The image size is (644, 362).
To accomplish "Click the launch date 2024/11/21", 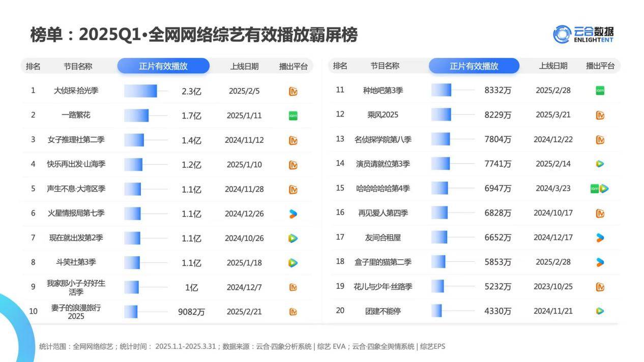I will pos(553,311).
